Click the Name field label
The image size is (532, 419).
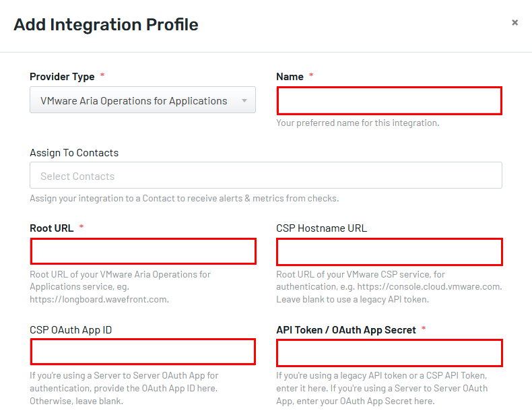click(x=290, y=77)
